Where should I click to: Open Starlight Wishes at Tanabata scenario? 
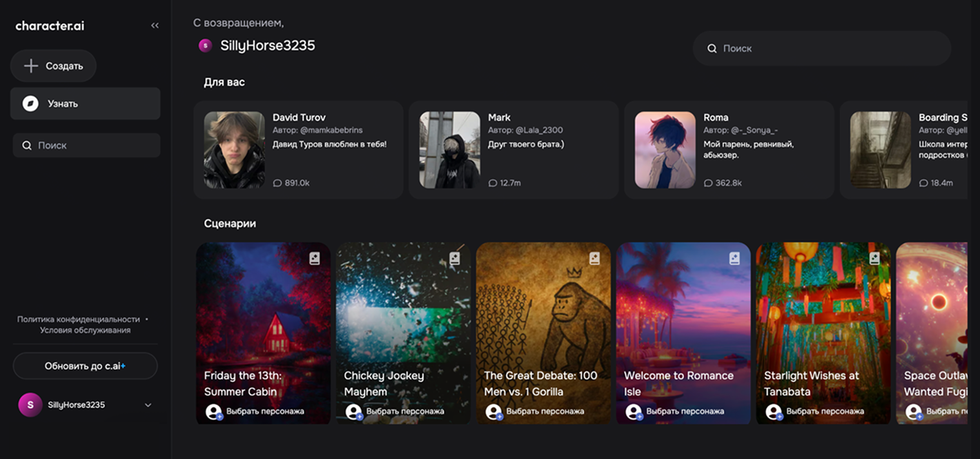[823, 333]
